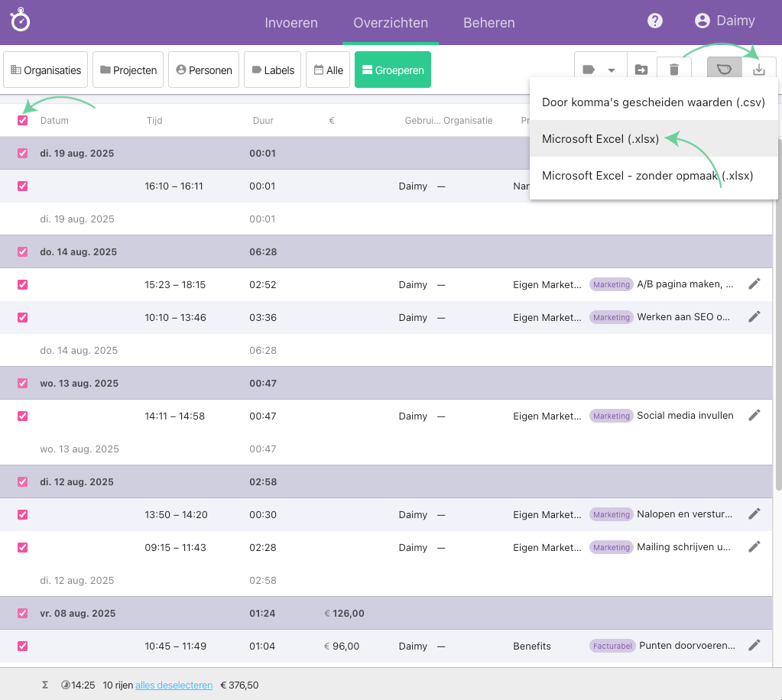Open the Daimy user account menu
The height and width of the screenshot is (700, 782).
724,21
